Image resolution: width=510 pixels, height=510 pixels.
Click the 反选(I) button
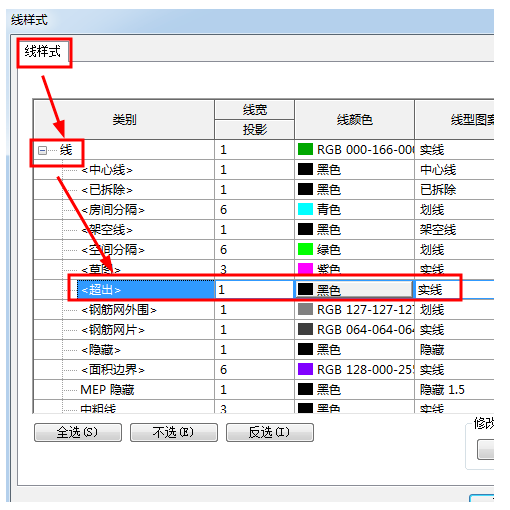(270, 433)
